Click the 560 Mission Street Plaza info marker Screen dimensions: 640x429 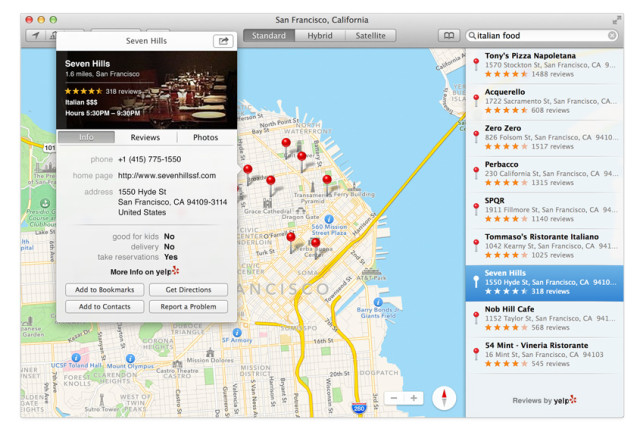[328, 217]
